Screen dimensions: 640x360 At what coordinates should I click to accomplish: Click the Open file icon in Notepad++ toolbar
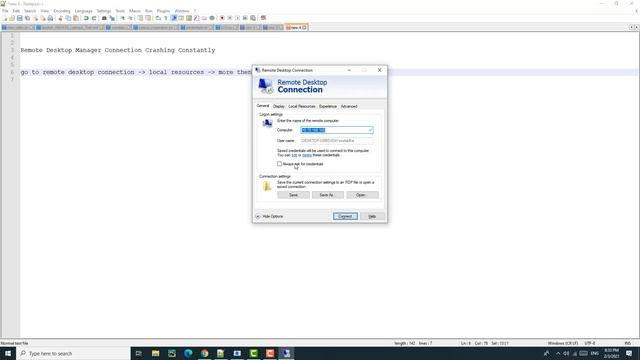click(x=12, y=18)
